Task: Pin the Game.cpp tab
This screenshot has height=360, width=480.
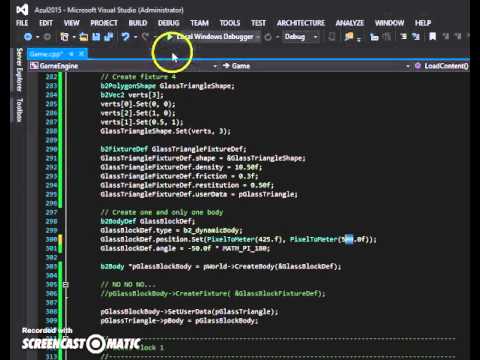Action: [71, 54]
